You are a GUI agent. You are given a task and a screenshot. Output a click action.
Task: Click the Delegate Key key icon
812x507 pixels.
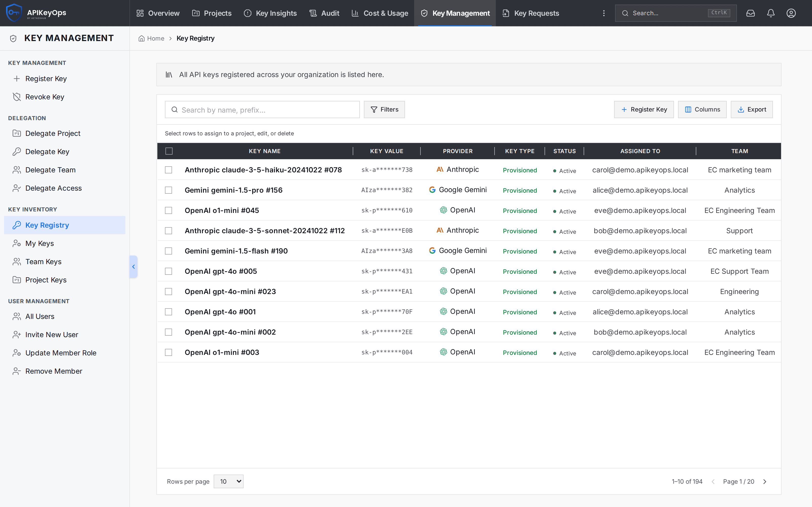16,152
